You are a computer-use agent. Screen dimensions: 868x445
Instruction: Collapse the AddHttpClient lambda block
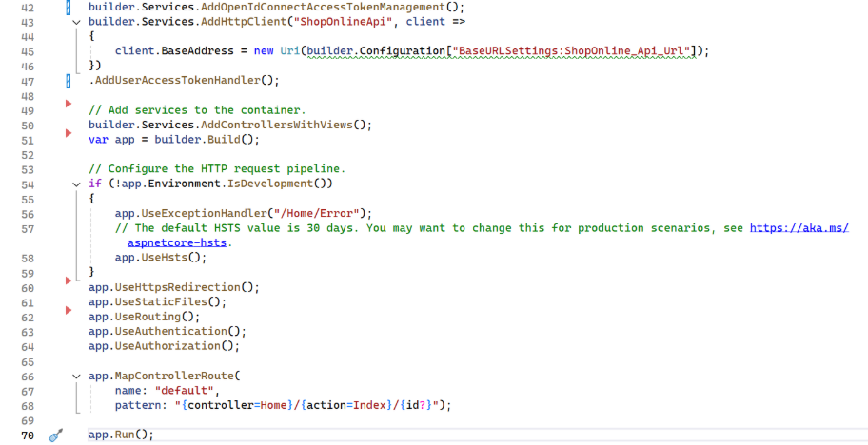[x=76, y=22]
